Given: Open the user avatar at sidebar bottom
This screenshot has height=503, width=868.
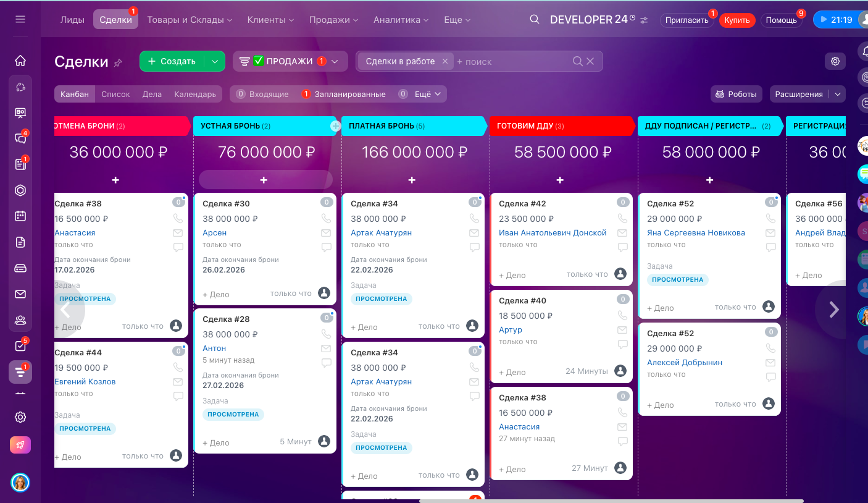Looking at the screenshot, I should tap(20, 483).
